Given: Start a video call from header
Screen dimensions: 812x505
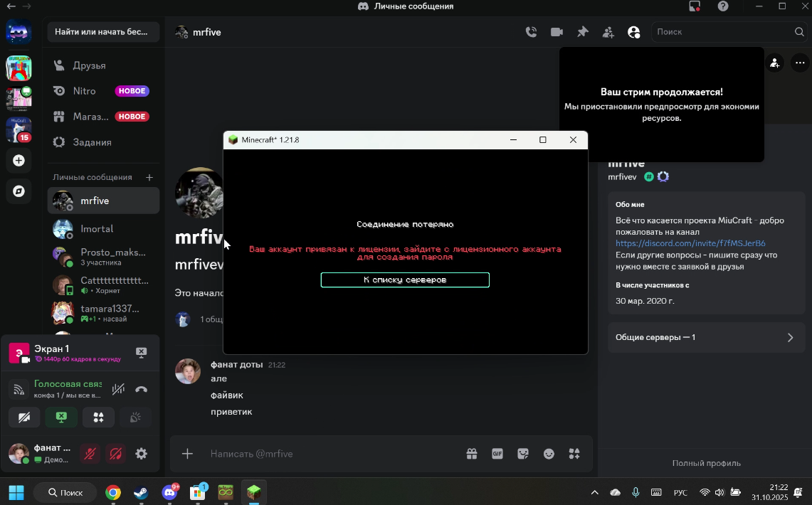Looking at the screenshot, I should tap(557, 32).
